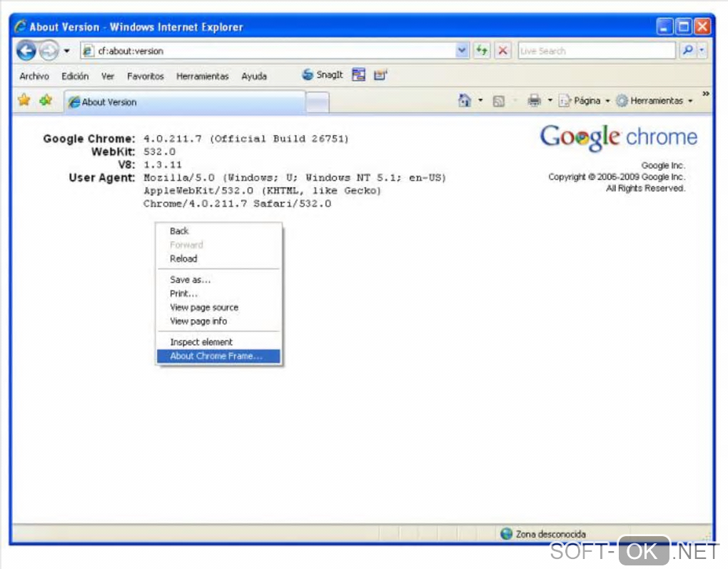Click the Home page icon
Image resolution: width=728 pixels, height=569 pixels.
coord(465,101)
